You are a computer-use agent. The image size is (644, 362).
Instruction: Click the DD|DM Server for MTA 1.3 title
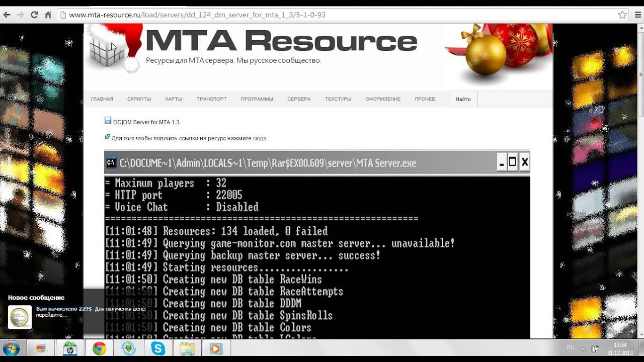[146, 122]
